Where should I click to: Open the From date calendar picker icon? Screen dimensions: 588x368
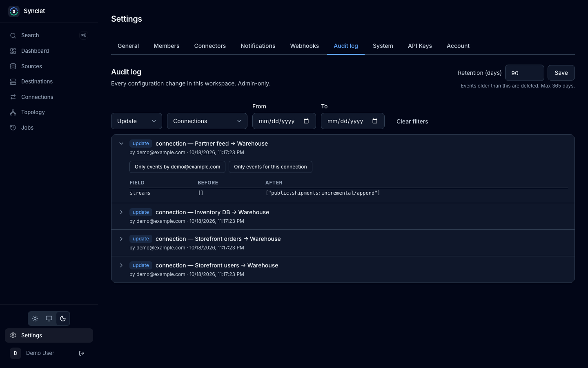[306, 121]
